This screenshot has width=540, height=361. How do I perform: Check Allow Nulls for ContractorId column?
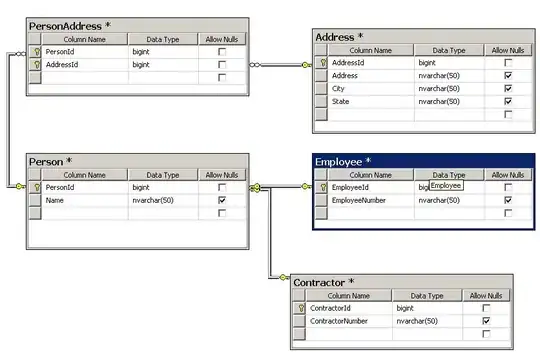pos(486,308)
